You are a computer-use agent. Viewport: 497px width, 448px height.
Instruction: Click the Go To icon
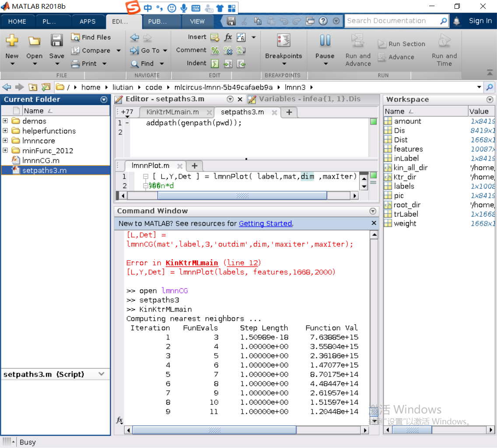tap(134, 50)
